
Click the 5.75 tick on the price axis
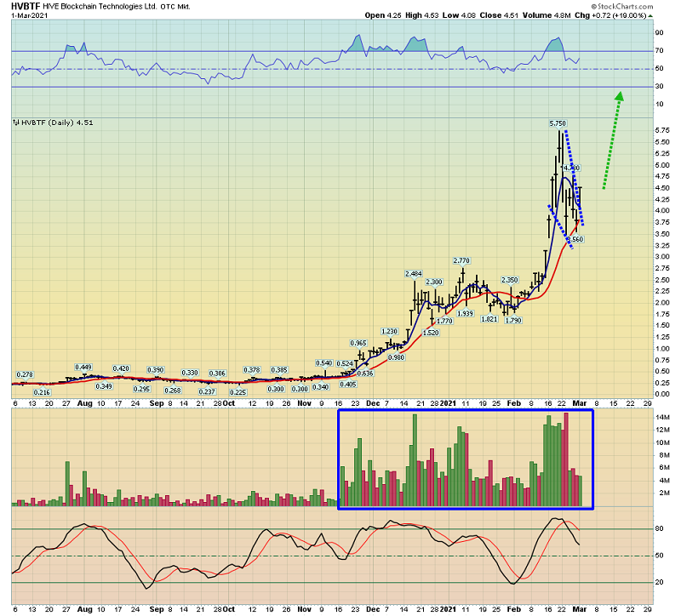(662, 131)
